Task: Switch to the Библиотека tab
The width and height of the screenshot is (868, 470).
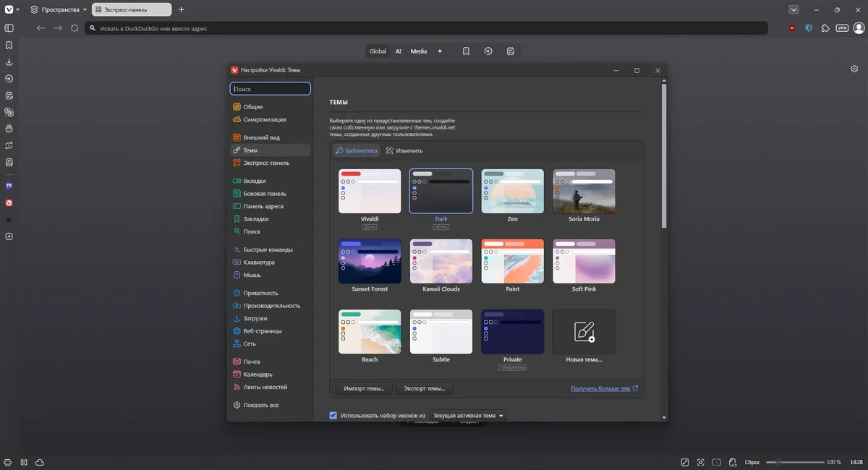Action: 357,150
